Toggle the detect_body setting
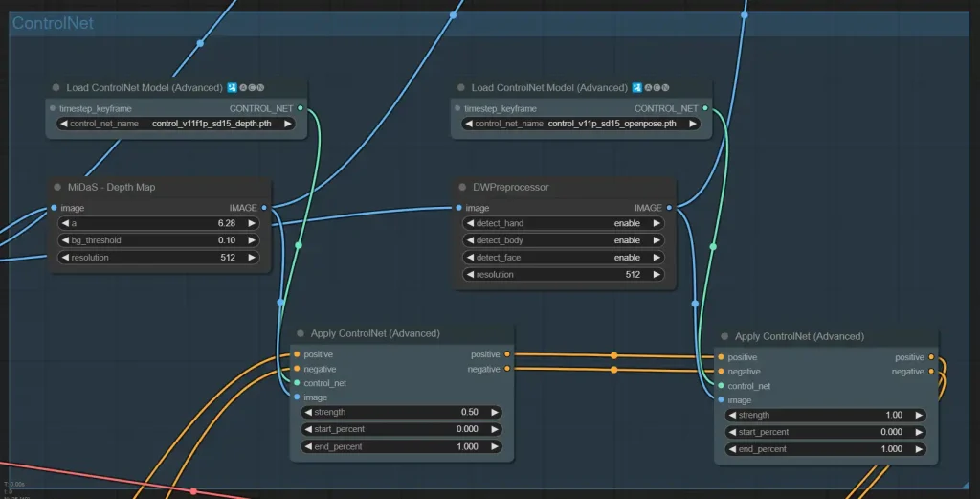Image resolution: width=980 pixels, height=499 pixels. (x=564, y=240)
